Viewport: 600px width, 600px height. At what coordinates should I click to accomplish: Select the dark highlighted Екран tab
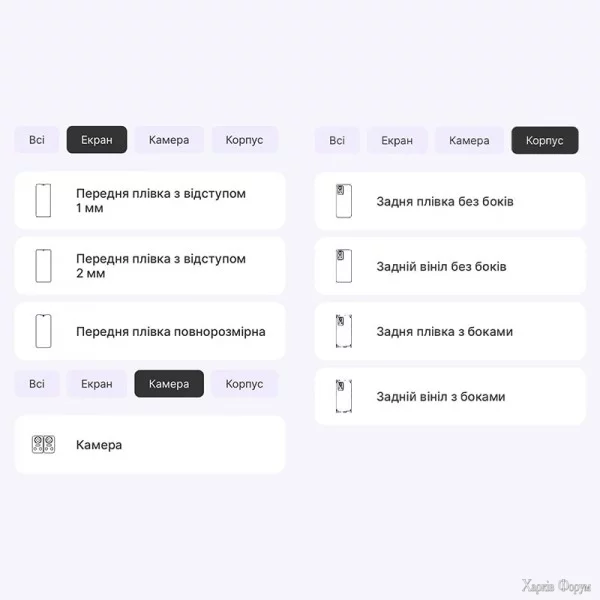click(x=97, y=140)
